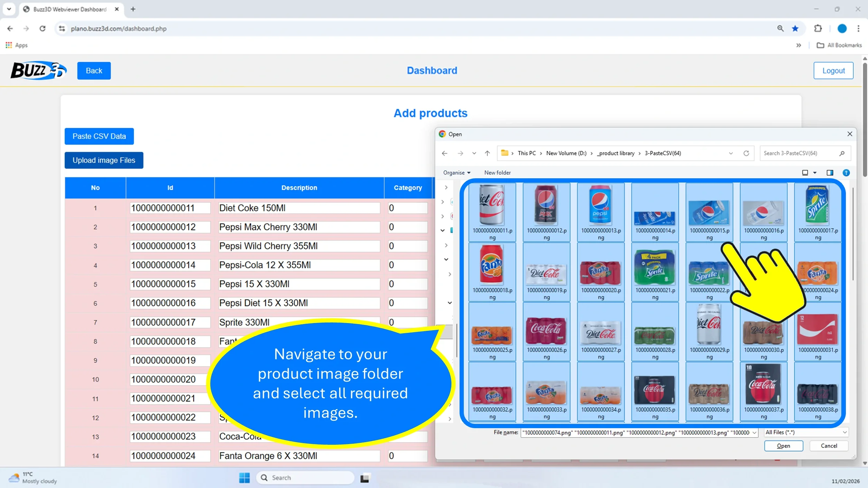Bookmark this page with the star icon
Screen dimensions: 868x488
(x=795, y=28)
